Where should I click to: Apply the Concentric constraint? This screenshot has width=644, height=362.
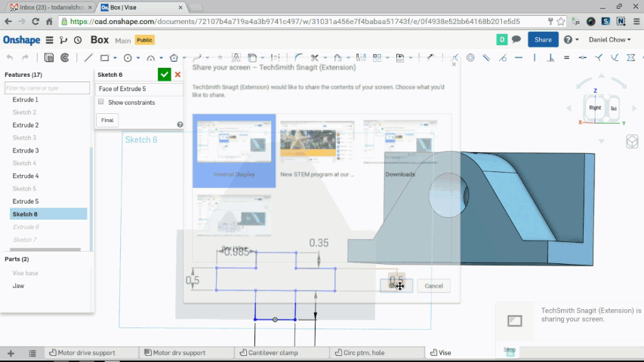[470, 58]
